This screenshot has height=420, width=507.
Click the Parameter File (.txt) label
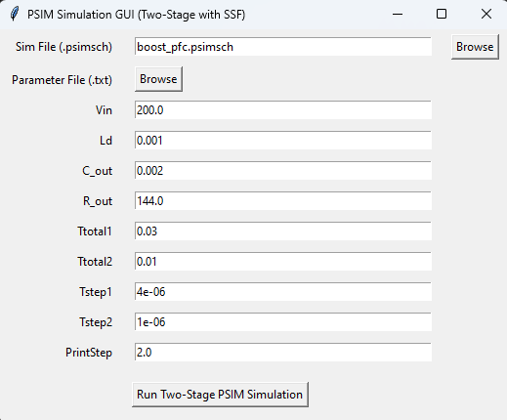point(63,80)
